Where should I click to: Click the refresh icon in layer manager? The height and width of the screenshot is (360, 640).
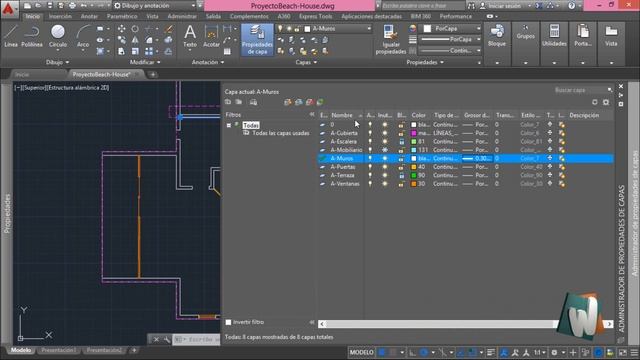click(x=595, y=102)
